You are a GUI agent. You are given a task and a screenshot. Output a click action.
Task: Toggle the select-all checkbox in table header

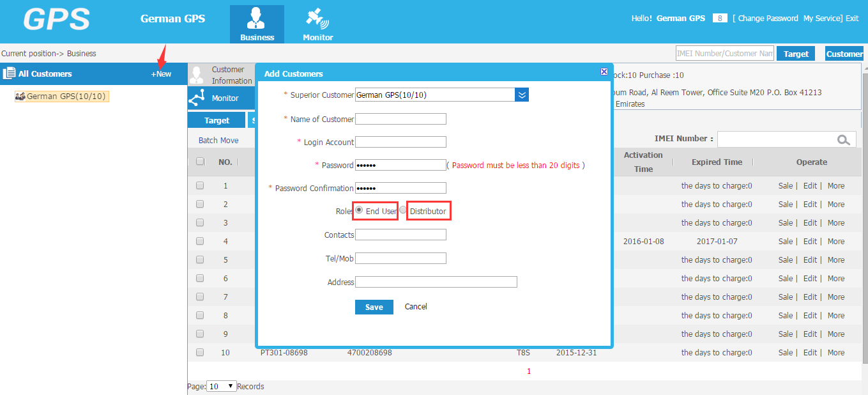coord(200,162)
